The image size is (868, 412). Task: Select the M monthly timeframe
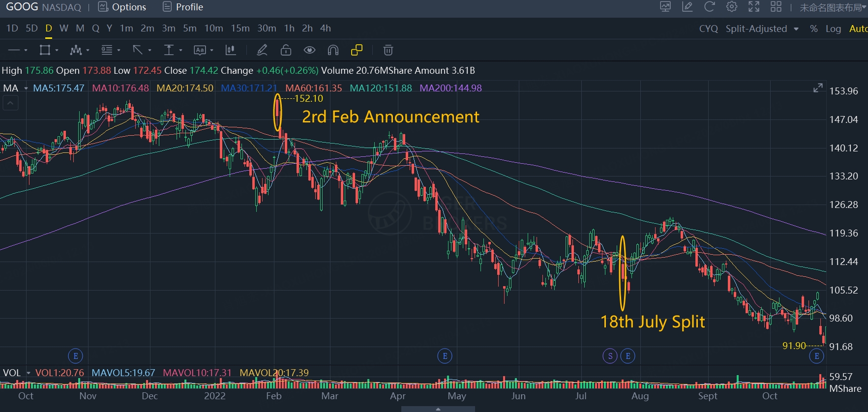pos(80,29)
